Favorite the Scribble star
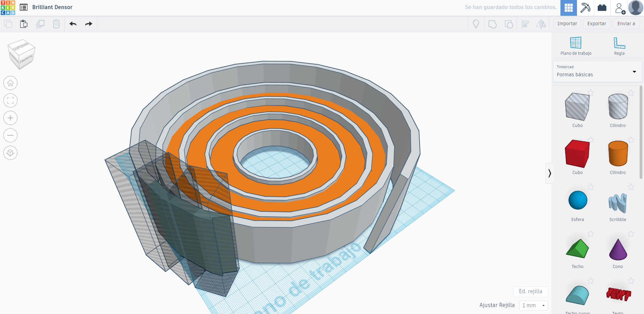 pos(631,187)
